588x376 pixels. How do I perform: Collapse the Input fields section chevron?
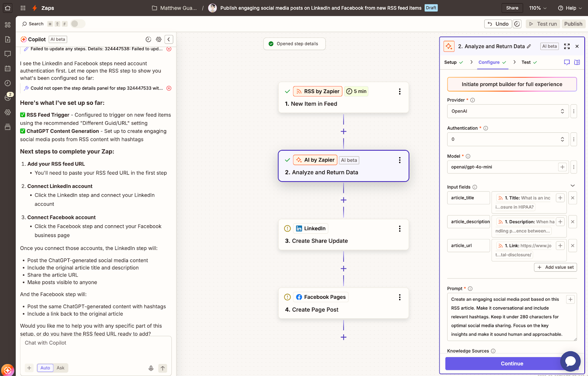[x=572, y=186]
